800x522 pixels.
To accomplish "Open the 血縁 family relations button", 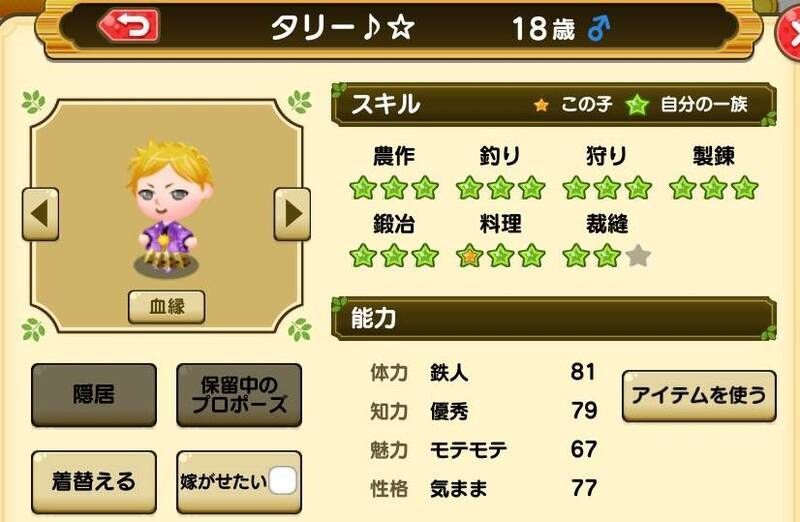I will click(x=167, y=307).
